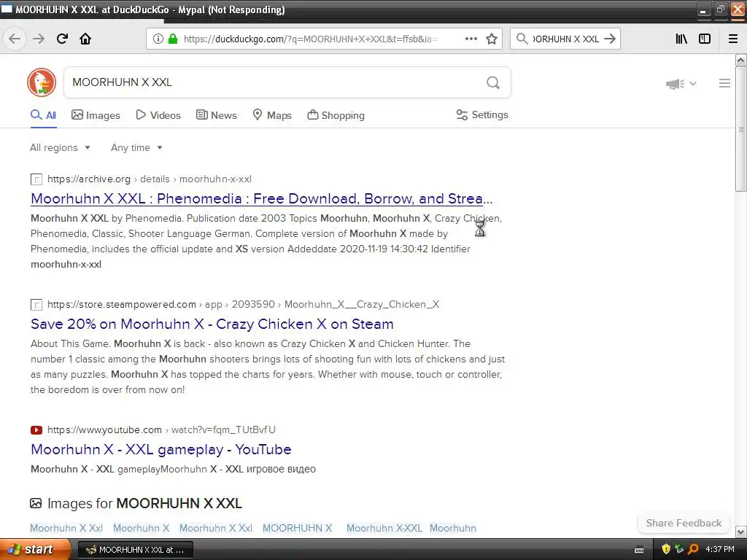Bookmark this page with the star
The height and width of the screenshot is (560, 747).
click(492, 39)
